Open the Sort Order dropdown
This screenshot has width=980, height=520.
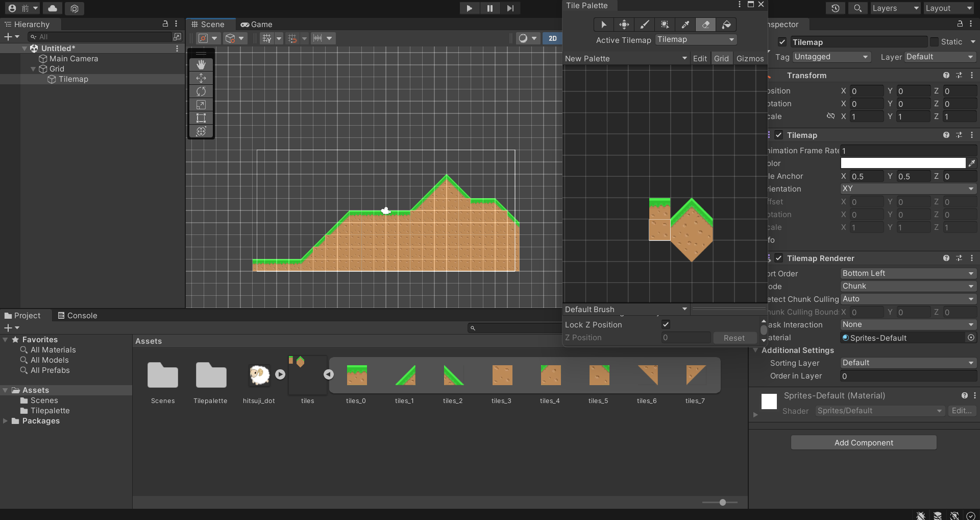908,274
